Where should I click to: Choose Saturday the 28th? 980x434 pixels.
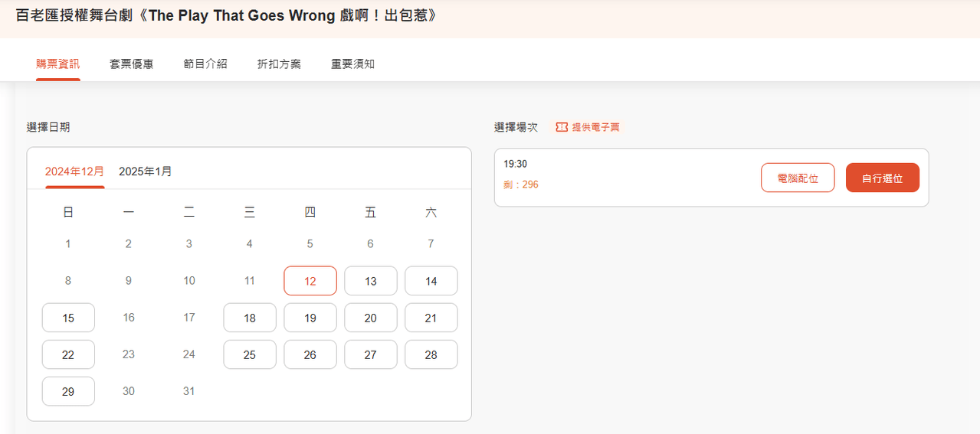[x=431, y=354]
